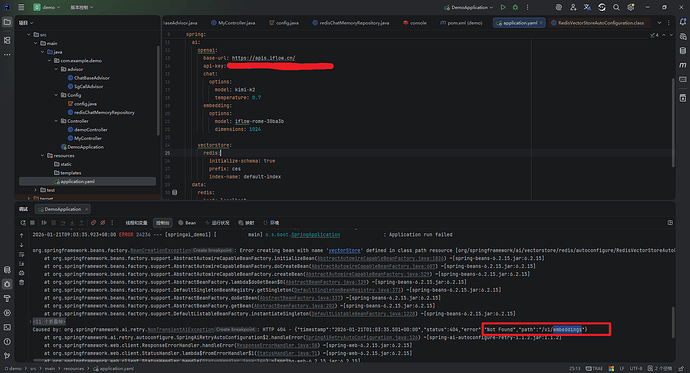Run DemoApplication with the green play icon
690x373 pixels.
[x=503, y=7]
